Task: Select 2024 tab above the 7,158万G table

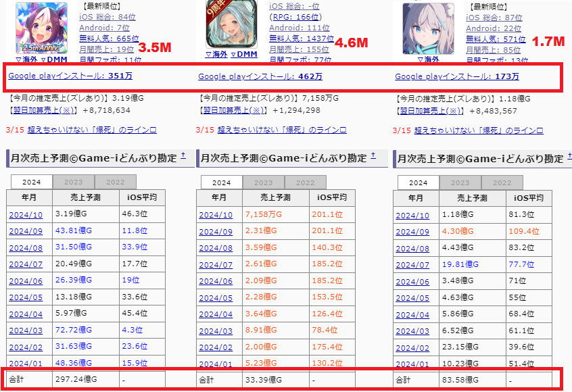Action: [222, 182]
